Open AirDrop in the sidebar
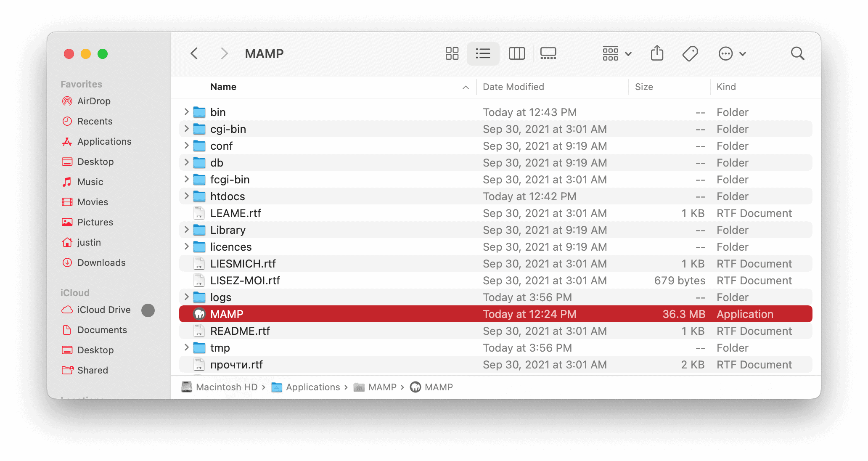 coord(94,101)
